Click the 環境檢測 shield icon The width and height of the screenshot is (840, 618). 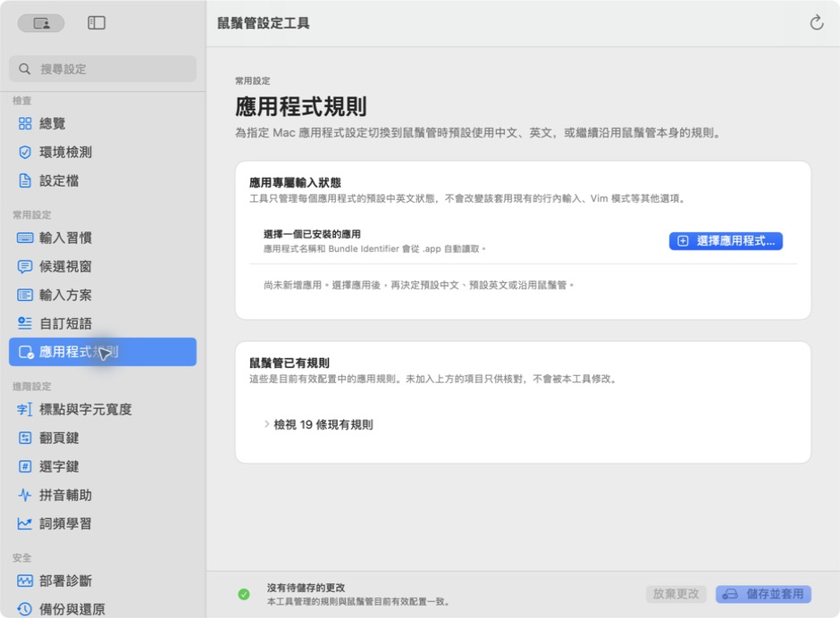[x=25, y=152]
